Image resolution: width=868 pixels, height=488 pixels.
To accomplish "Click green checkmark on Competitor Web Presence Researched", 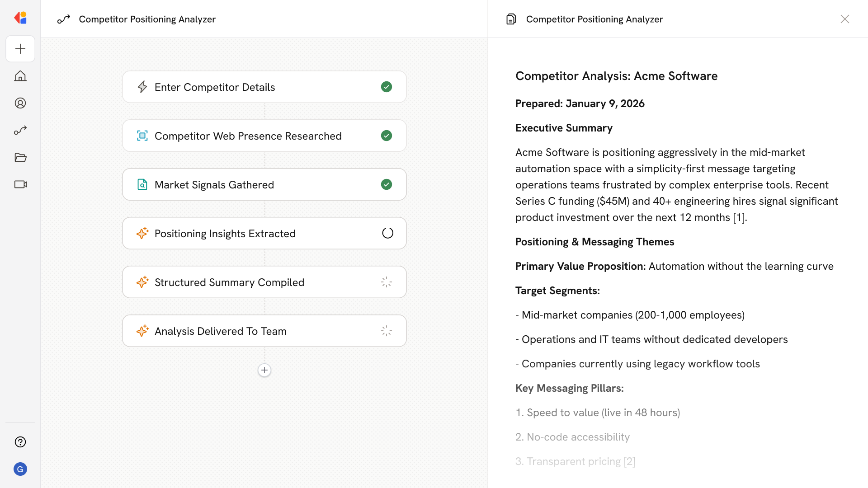I will tap(387, 136).
